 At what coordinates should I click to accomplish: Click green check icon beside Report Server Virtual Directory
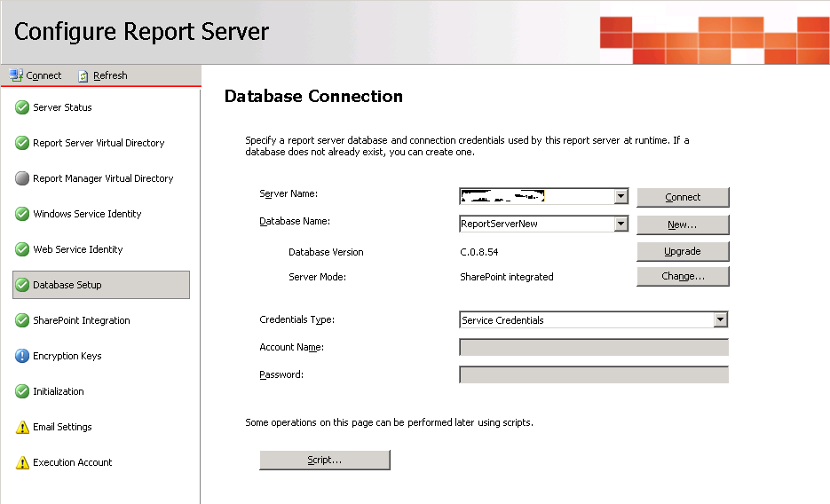click(22, 143)
